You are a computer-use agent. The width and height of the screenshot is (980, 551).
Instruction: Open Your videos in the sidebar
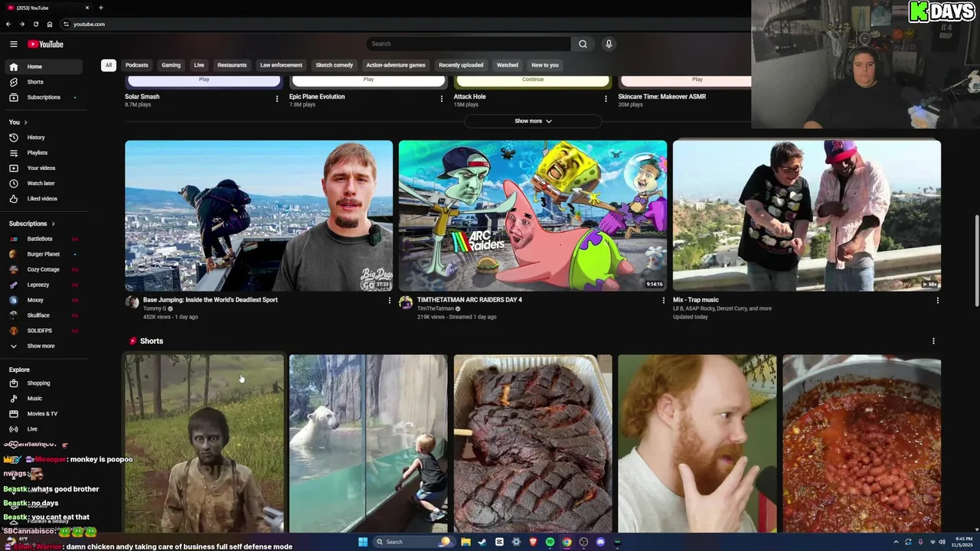[43, 168]
